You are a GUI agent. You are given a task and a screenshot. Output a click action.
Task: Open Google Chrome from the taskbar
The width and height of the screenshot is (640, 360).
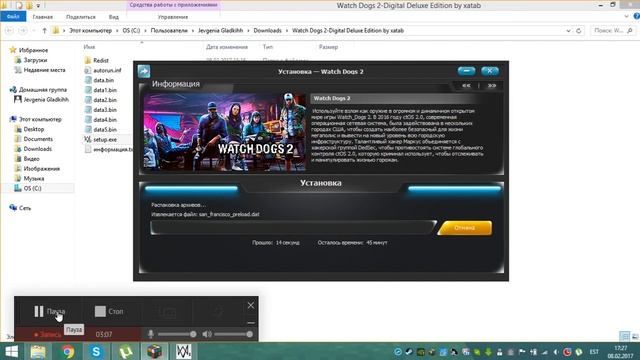68,351
